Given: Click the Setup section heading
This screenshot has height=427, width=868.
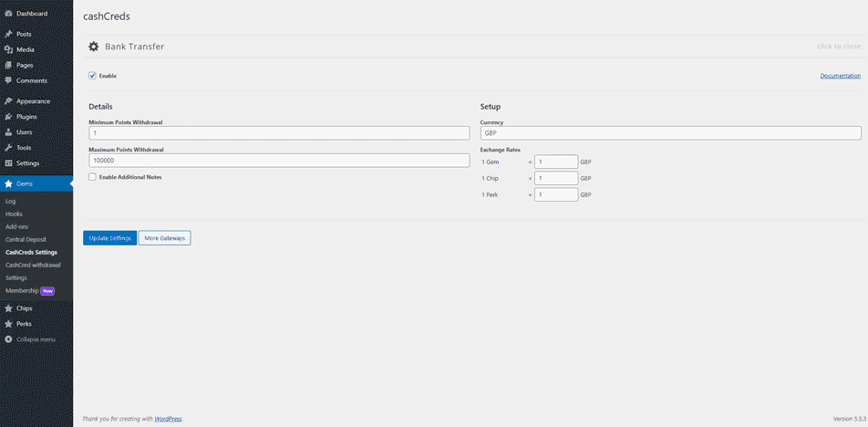Looking at the screenshot, I should tap(491, 107).
